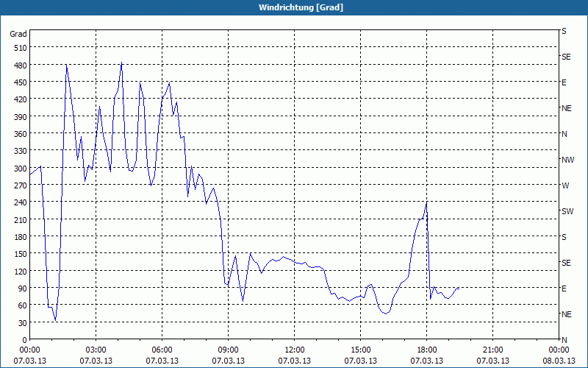The width and height of the screenshot is (588, 368).
Task: Select the 240 value on the left axis
Action: coord(21,202)
